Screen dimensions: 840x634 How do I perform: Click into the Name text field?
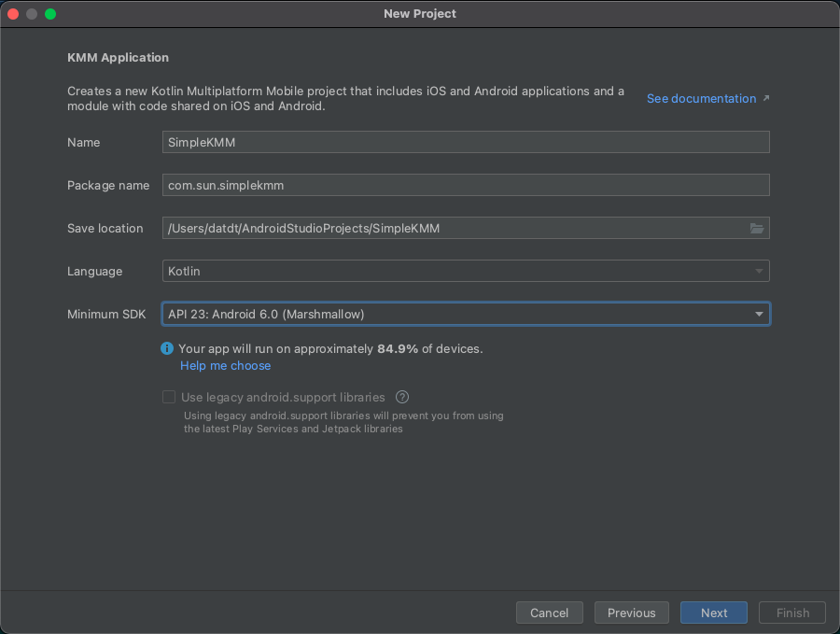pos(466,142)
